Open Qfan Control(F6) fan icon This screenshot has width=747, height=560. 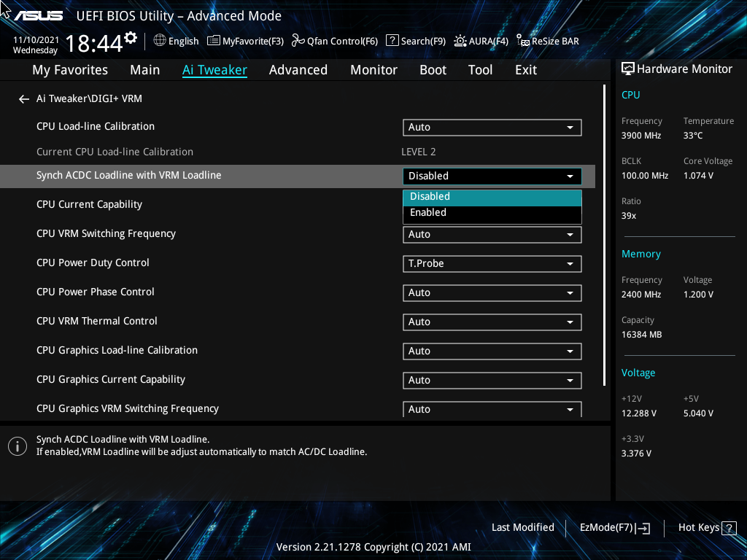coord(298,41)
